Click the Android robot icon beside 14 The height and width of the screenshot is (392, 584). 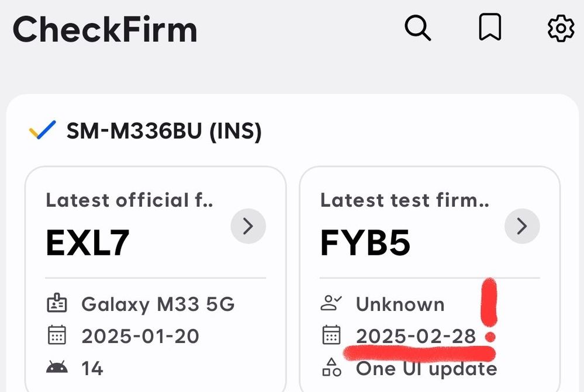(x=57, y=367)
